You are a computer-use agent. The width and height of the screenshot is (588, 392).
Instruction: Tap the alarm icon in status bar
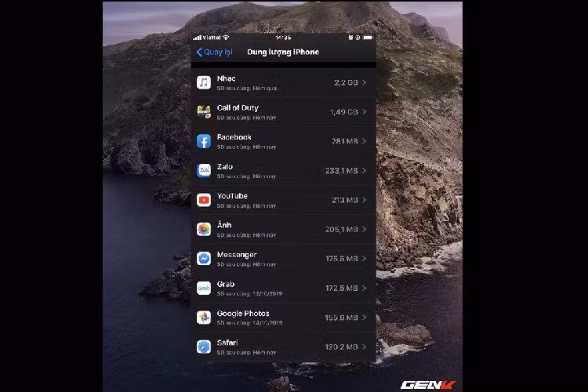[x=350, y=38]
